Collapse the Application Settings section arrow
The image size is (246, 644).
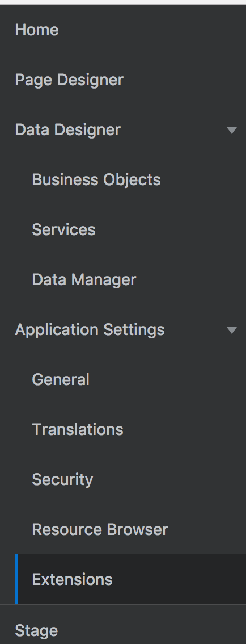[x=232, y=330]
